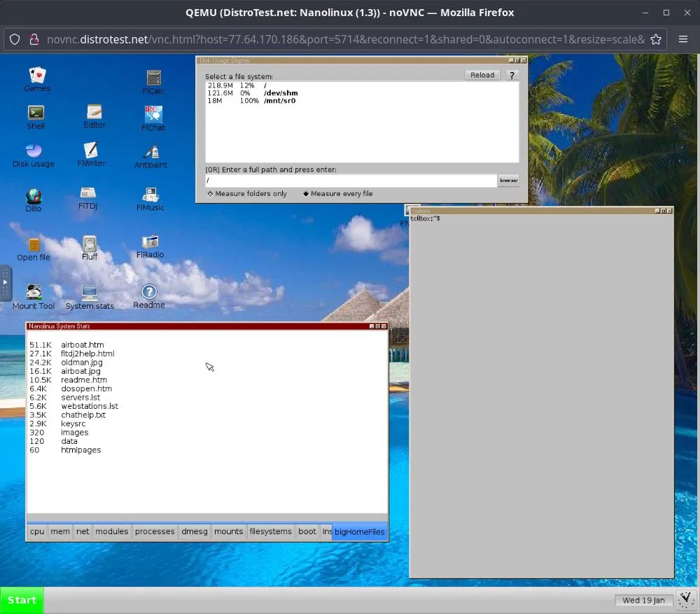This screenshot has width=700, height=614.
Task: Switch to the cpu tab
Action: pyautogui.click(x=36, y=531)
